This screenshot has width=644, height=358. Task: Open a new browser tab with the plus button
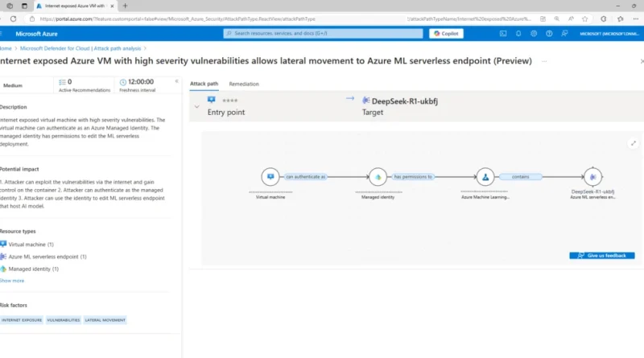coord(126,6)
